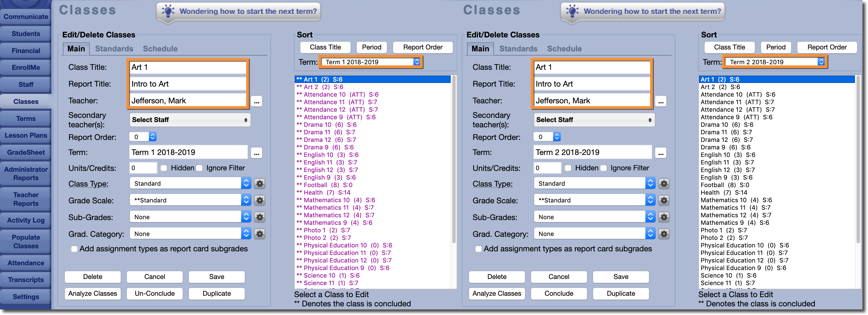This screenshot has height=315, width=868.
Task: Open gear settings beside right Grade Scale
Action: (664, 201)
